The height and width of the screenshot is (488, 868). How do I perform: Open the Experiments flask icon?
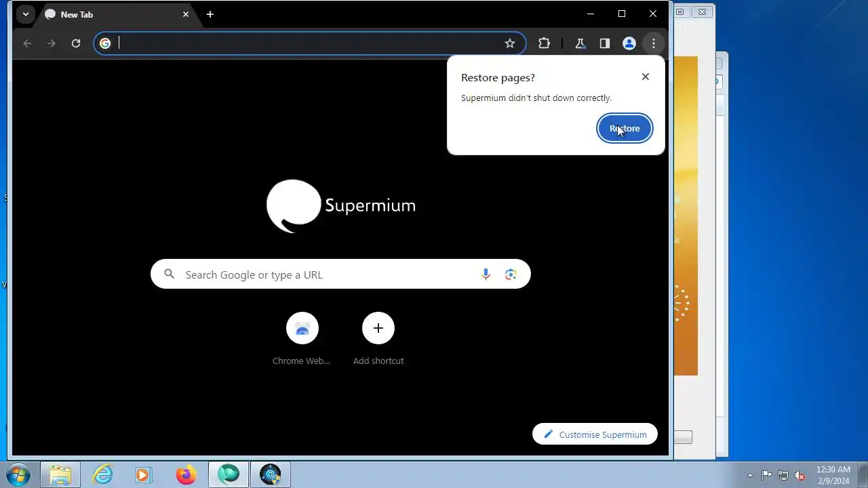coord(580,43)
